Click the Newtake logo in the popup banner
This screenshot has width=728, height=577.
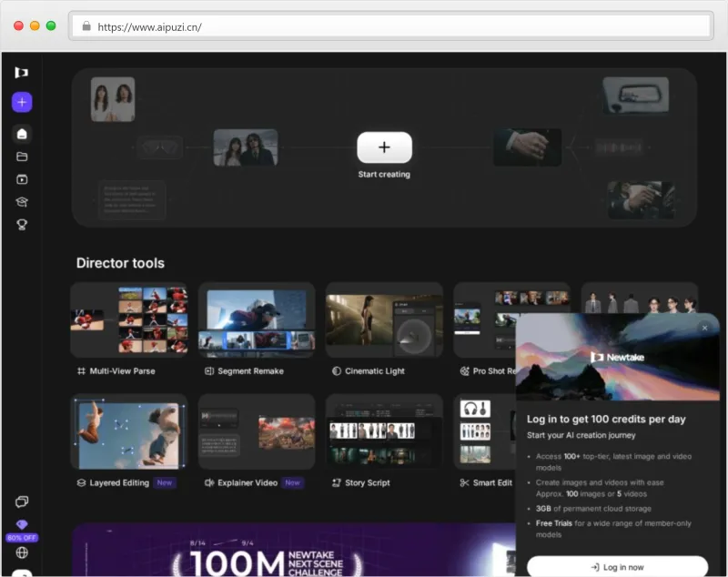pyautogui.click(x=617, y=358)
